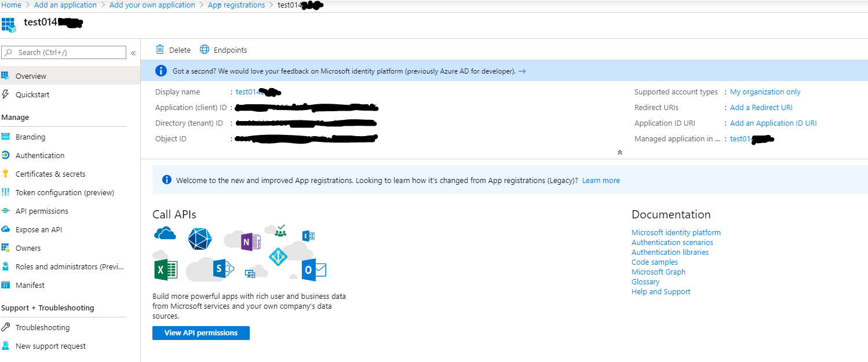Click the feedback banner arrow link
Screen dimensions: 868x362
[522, 71]
